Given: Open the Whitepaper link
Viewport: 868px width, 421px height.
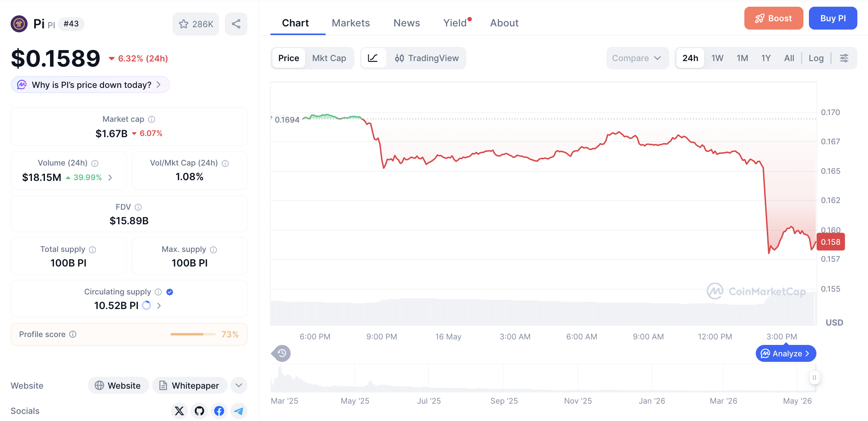Looking at the screenshot, I should (190, 385).
